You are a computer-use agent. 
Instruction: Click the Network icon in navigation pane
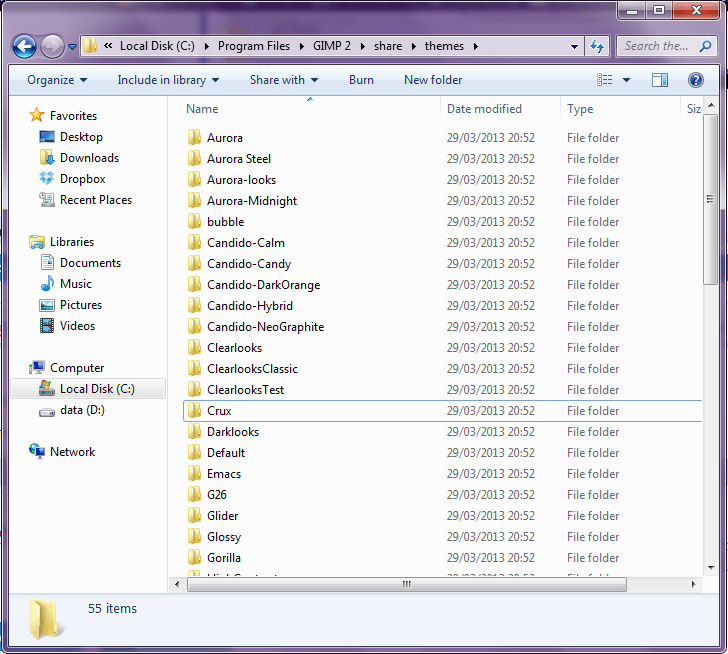point(38,452)
